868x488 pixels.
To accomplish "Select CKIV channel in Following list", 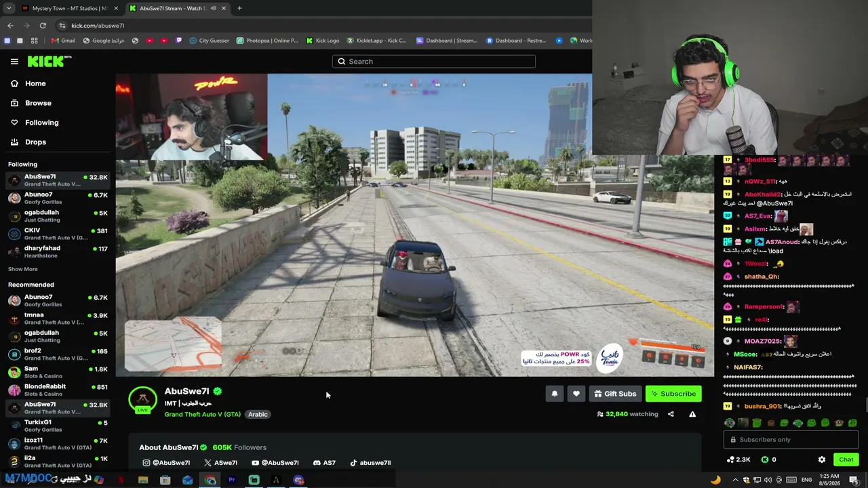I will 58,234.
